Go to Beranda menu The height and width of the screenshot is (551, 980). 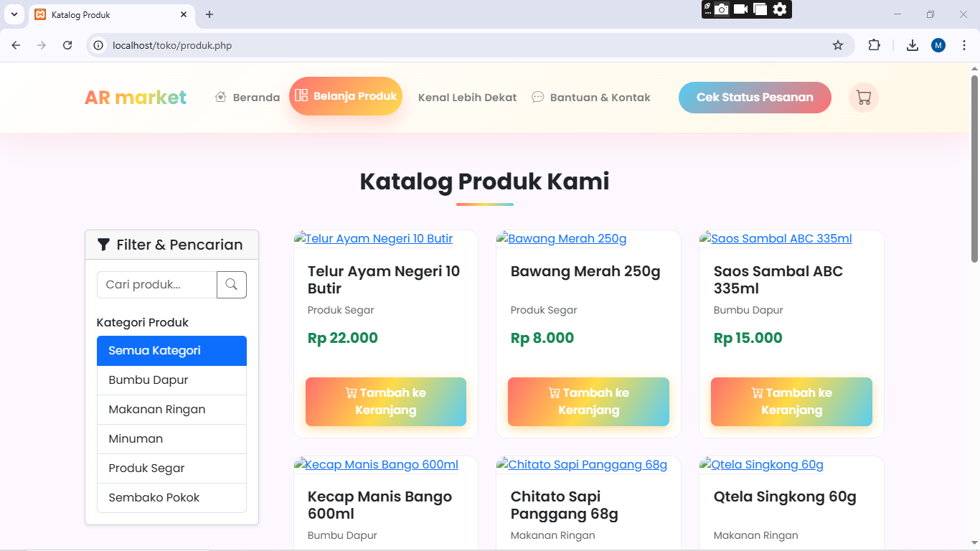[248, 98]
